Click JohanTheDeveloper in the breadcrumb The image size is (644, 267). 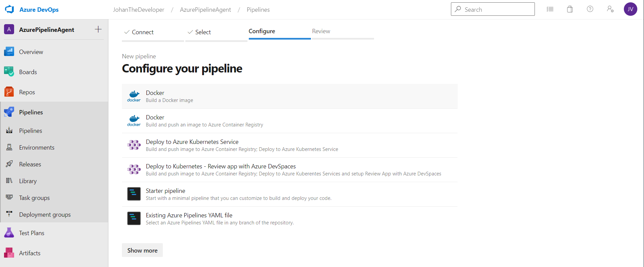click(x=139, y=10)
